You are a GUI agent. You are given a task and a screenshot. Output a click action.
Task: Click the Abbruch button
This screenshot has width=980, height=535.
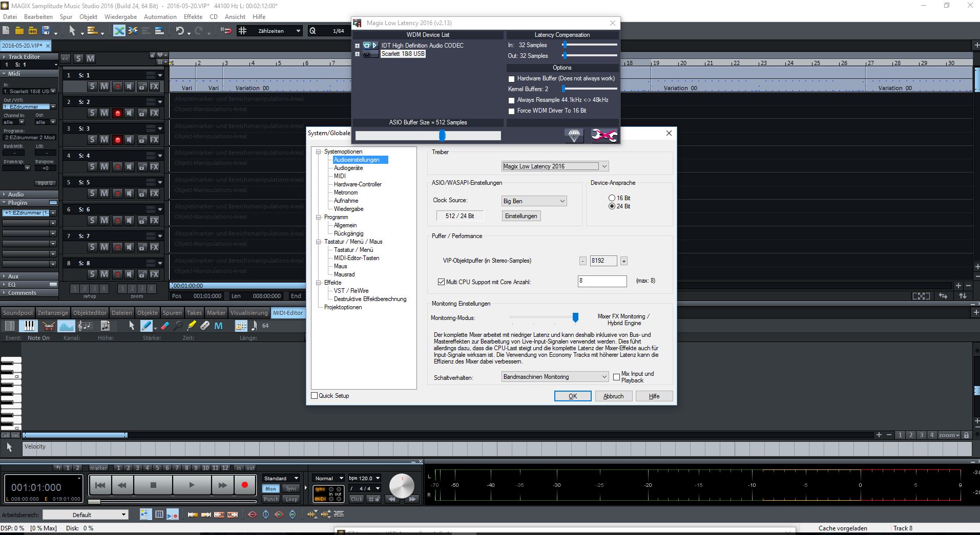[x=613, y=396]
